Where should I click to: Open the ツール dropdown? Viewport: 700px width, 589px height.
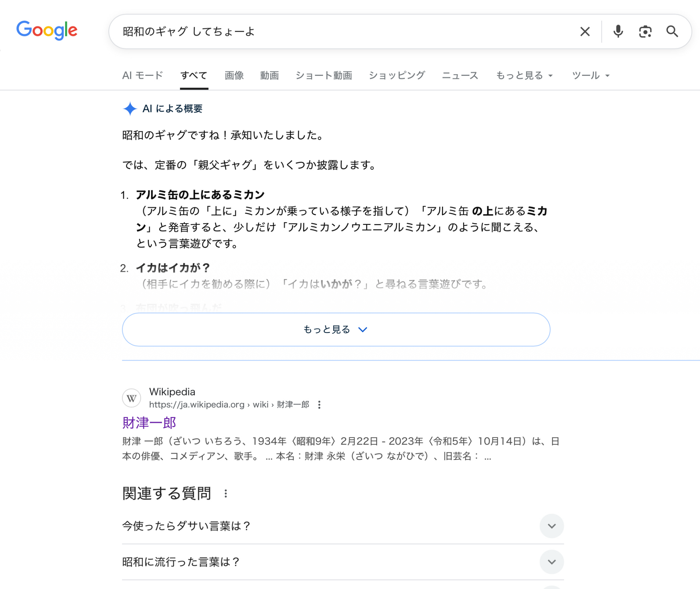(x=590, y=76)
